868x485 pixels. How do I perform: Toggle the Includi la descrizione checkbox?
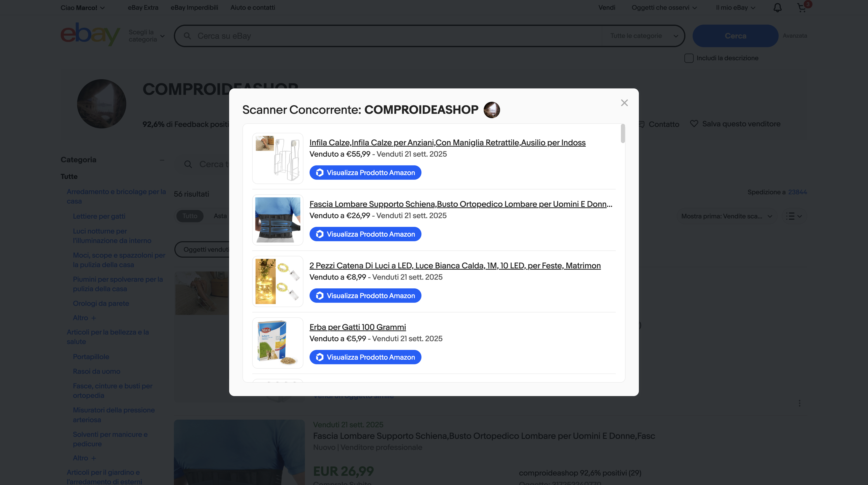coord(689,58)
